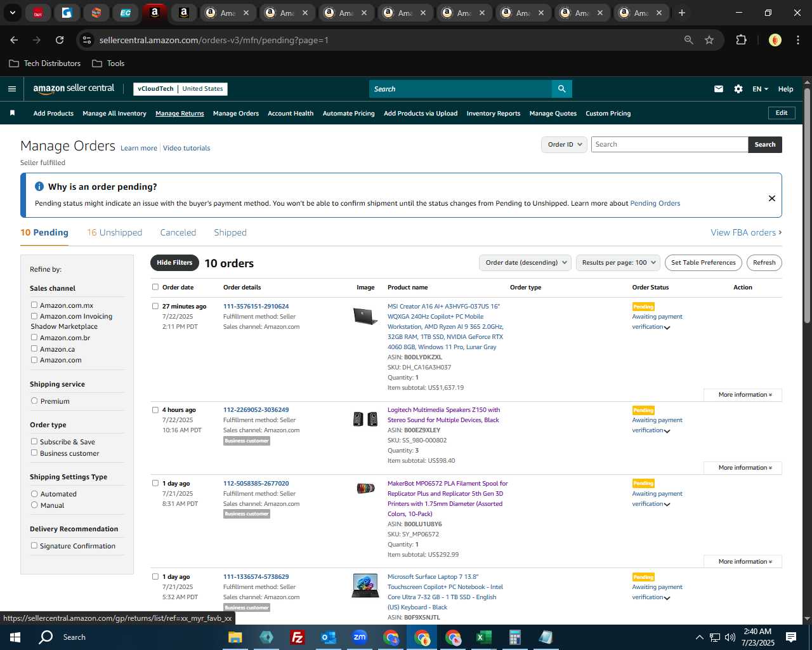
Task: Open order link 112-2269052-3036249
Action: pyautogui.click(x=256, y=409)
